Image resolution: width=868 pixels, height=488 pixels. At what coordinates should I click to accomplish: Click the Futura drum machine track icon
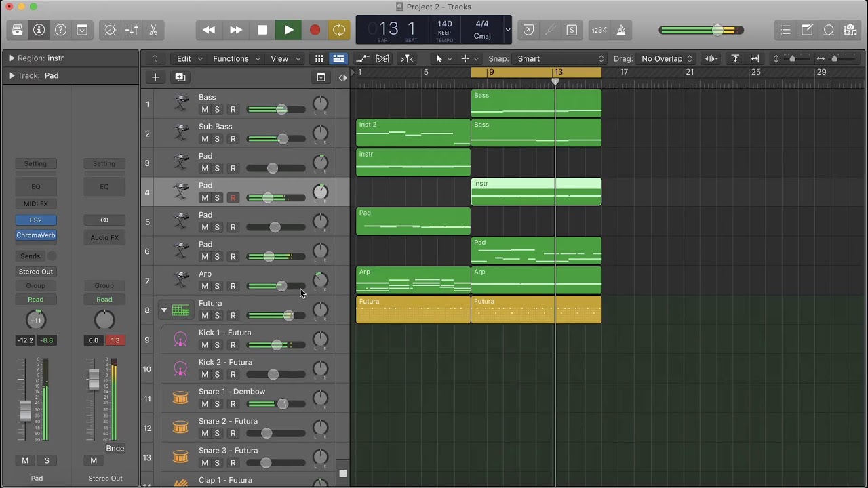coord(180,310)
